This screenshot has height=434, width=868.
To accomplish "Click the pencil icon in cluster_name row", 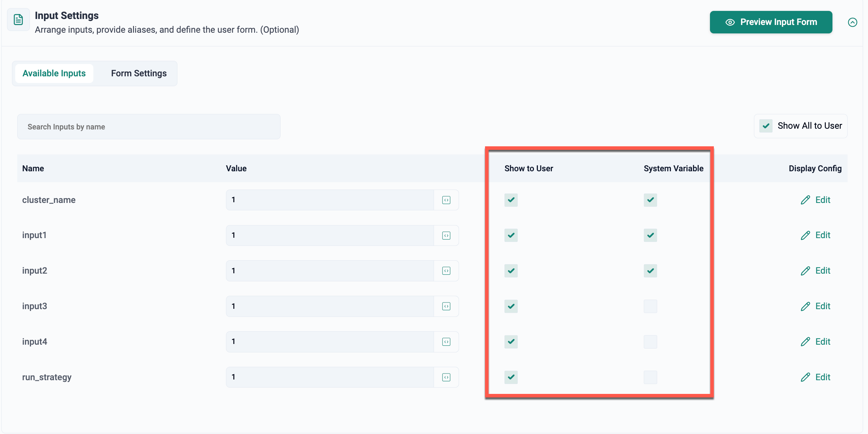I will [x=805, y=200].
